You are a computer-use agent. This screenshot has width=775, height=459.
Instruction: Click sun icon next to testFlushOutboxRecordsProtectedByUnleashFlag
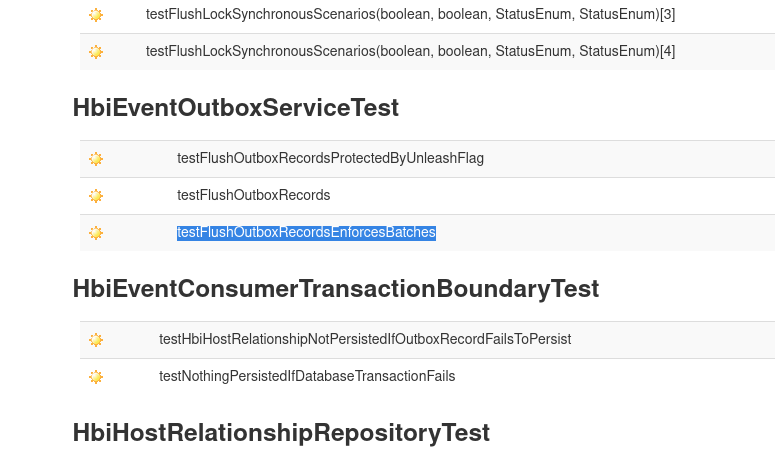pyautogui.click(x=96, y=159)
